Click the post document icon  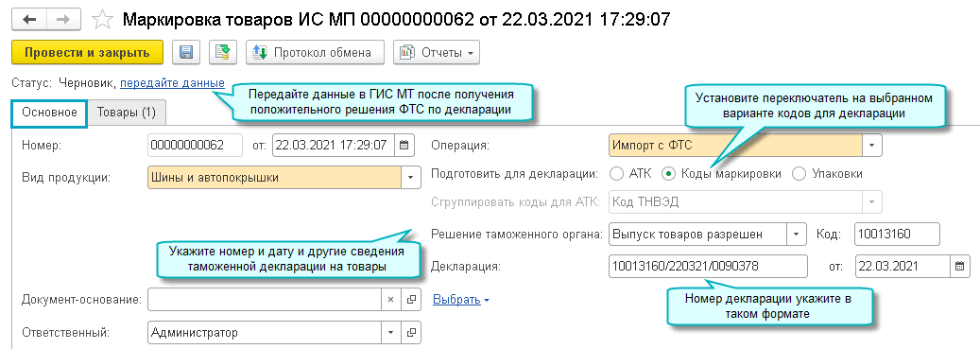click(222, 53)
